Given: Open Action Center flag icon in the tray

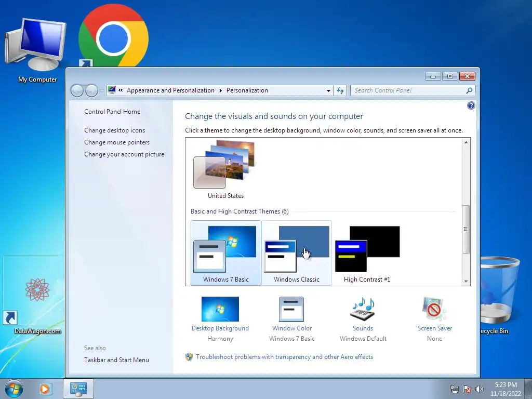Looking at the screenshot, I should point(467,389).
